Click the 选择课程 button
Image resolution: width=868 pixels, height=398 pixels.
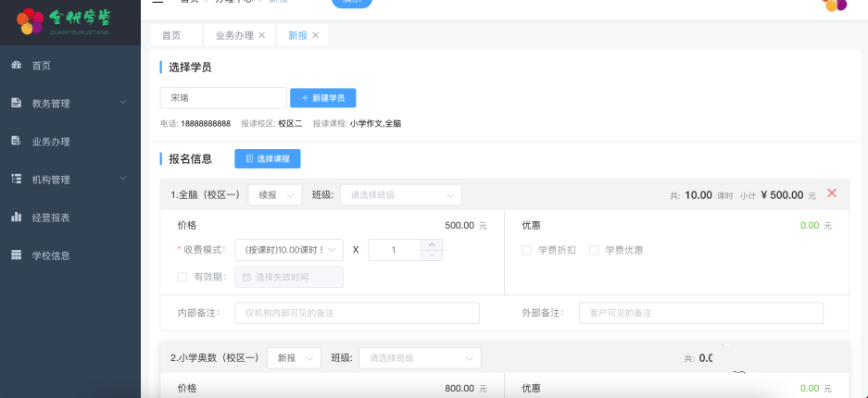click(x=267, y=159)
